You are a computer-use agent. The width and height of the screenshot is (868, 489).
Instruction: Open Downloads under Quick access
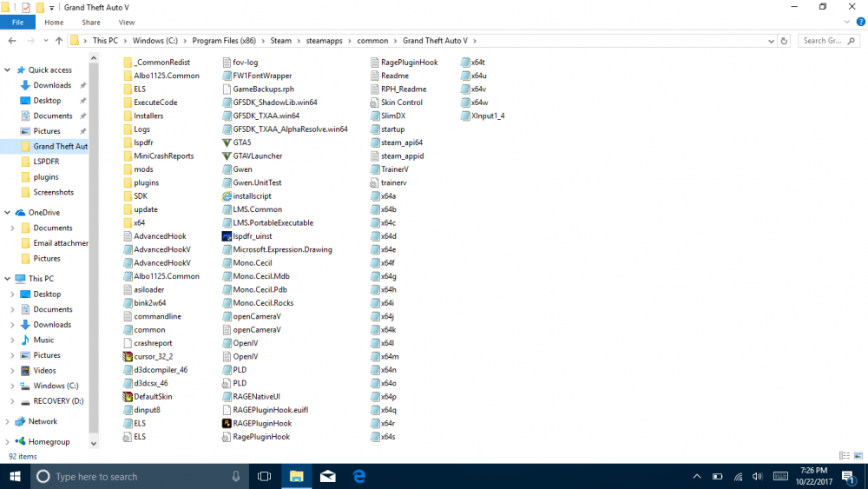pos(52,85)
